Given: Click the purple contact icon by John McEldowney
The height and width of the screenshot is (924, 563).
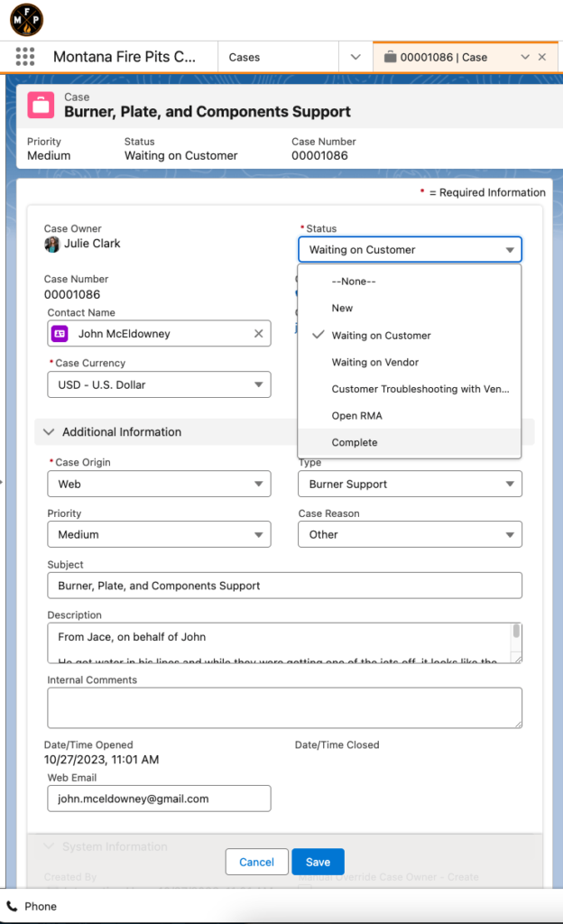Looking at the screenshot, I should pos(60,334).
